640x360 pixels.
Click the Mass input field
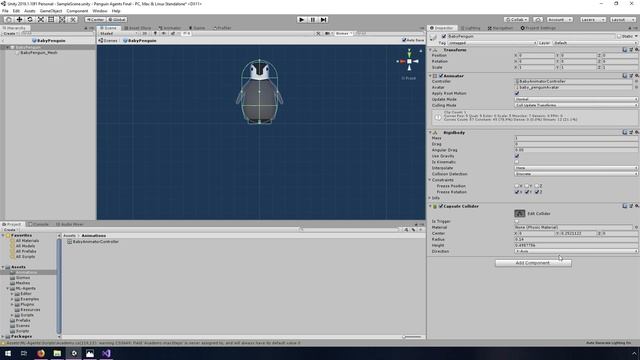coord(576,138)
